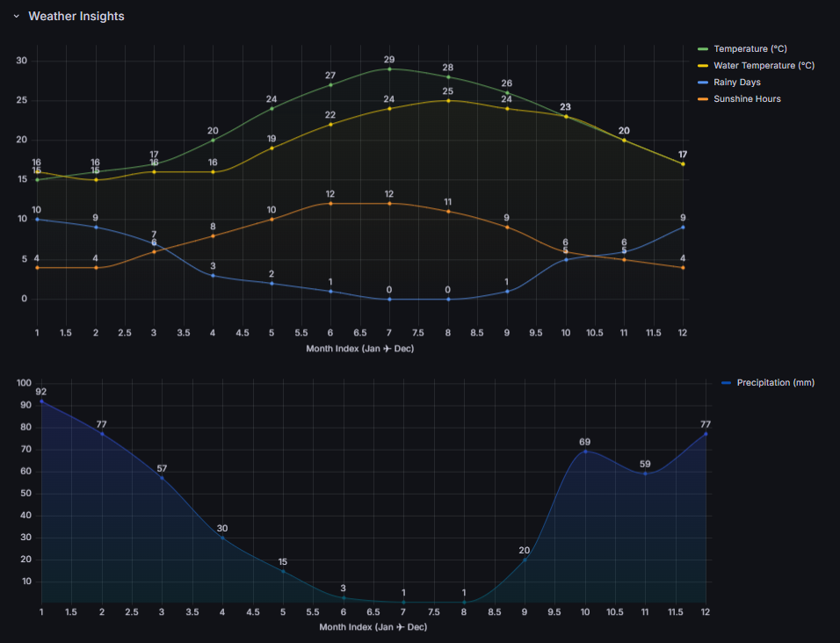Viewport: 840px width, 643px height.
Task: Click the Rainy Days point labeled 10
Action: tap(37, 220)
